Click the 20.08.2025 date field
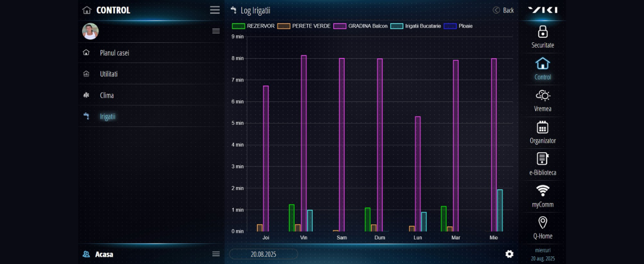Screen dimensions: 644x264 263,254
